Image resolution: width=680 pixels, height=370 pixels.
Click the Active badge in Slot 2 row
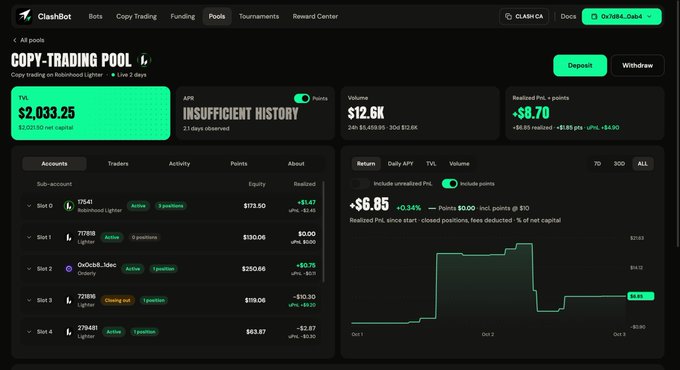point(133,269)
